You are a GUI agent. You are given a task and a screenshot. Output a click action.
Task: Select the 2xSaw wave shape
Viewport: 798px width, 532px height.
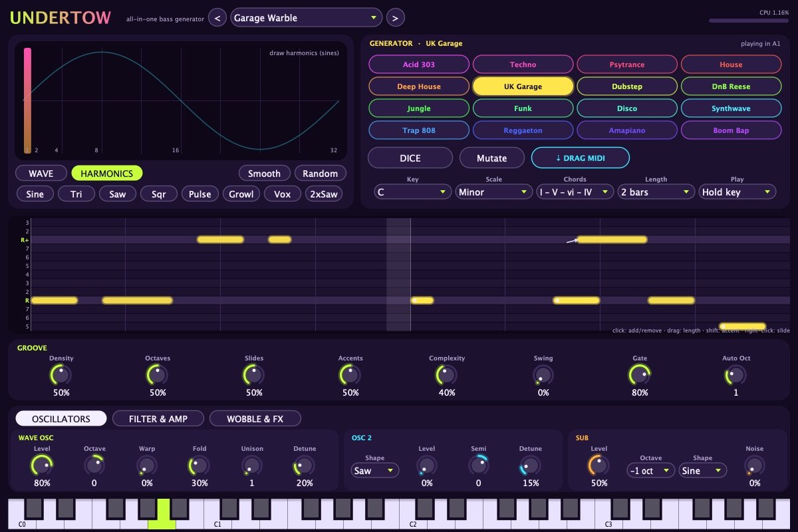(324, 194)
